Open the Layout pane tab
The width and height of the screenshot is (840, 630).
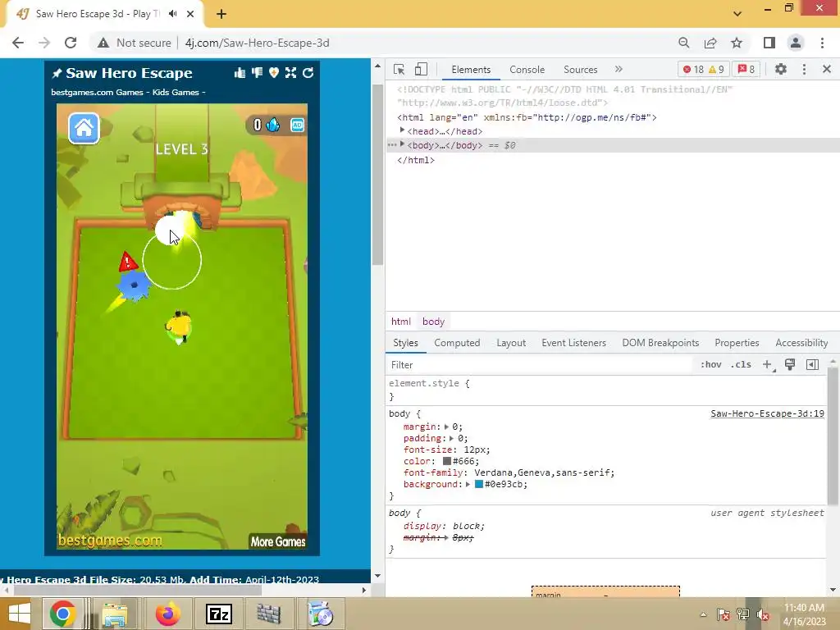tap(511, 343)
